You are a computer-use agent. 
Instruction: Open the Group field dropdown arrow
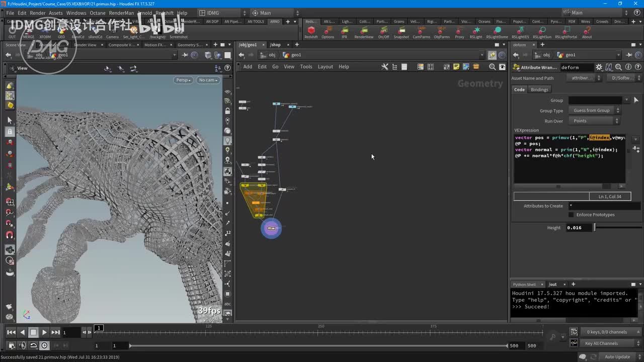[x=626, y=100]
